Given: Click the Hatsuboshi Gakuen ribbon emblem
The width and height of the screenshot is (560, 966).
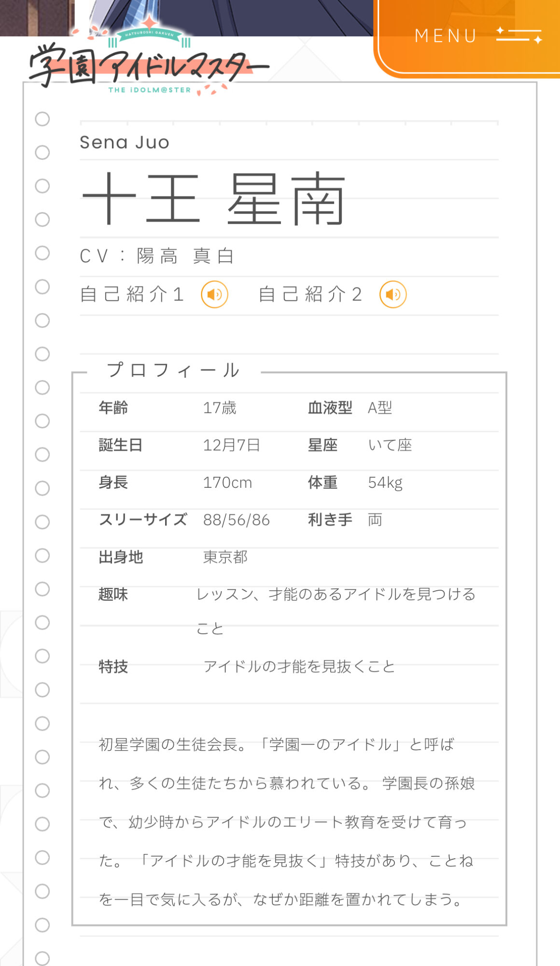Looking at the screenshot, I should pos(149,34).
